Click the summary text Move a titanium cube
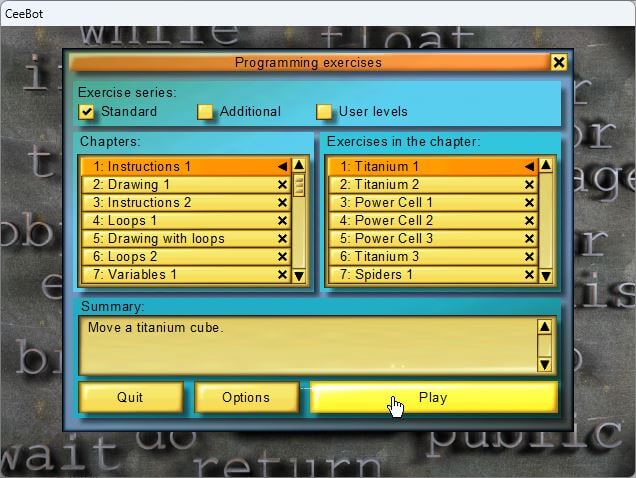Viewport: 636px width, 478px height. pos(156,327)
